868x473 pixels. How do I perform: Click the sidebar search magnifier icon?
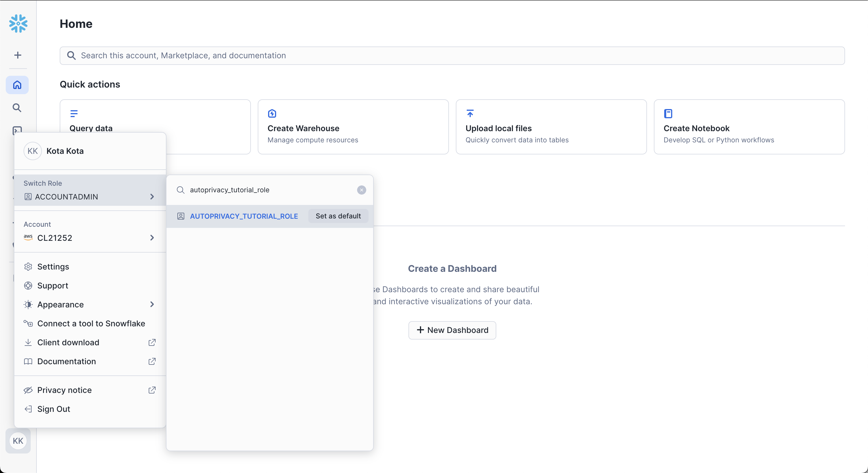(17, 108)
